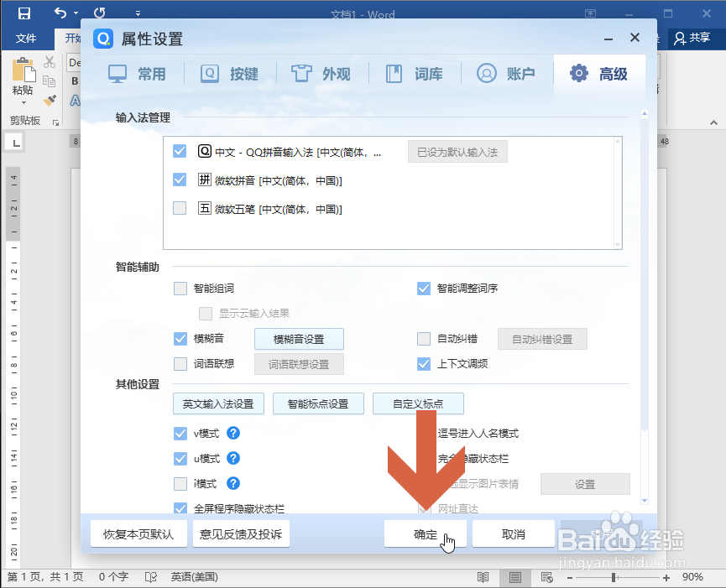This screenshot has width=726, height=588.
Task: Uncheck 中文 - QQ拼音输入法 checkbox
Action: click(180, 151)
